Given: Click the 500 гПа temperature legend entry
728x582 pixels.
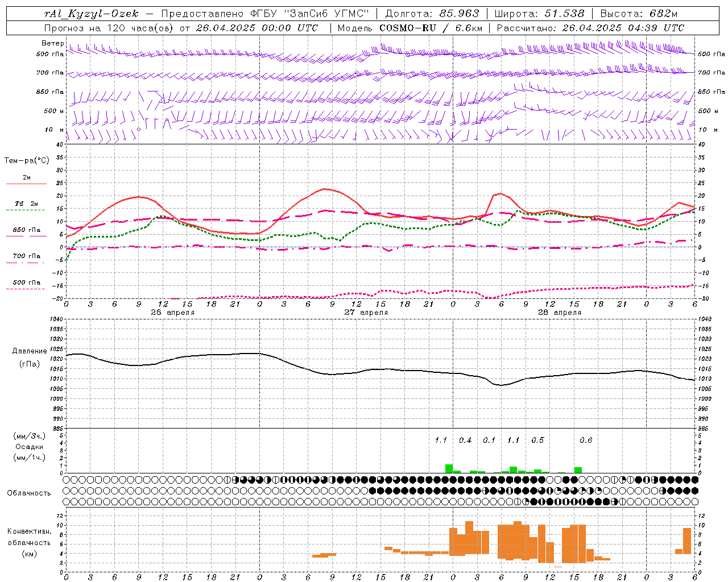Looking at the screenshot, I should pyautogui.click(x=27, y=282).
